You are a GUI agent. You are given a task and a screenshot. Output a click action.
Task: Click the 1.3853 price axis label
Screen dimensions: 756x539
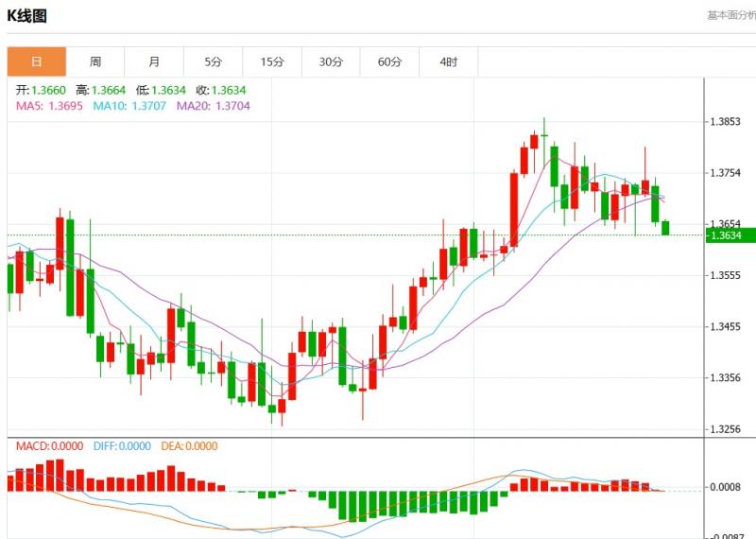coord(726,122)
